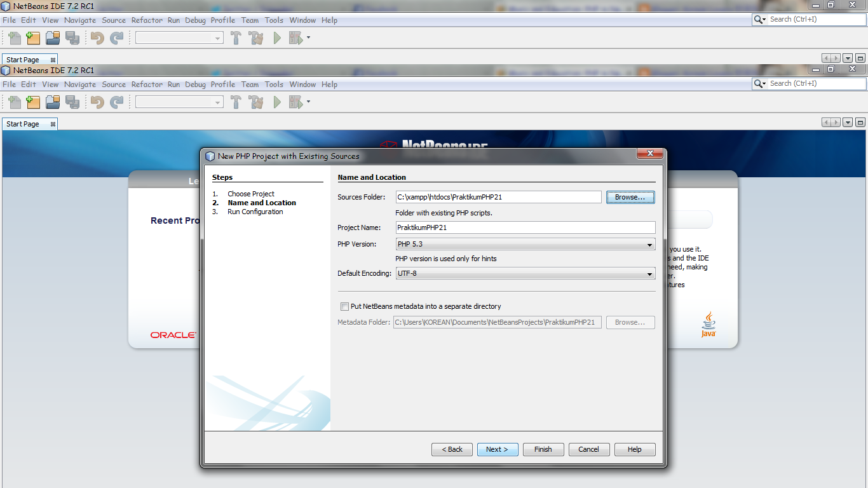
Task: Open Team menu in upper NetBeans window
Action: pyautogui.click(x=250, y=20)
